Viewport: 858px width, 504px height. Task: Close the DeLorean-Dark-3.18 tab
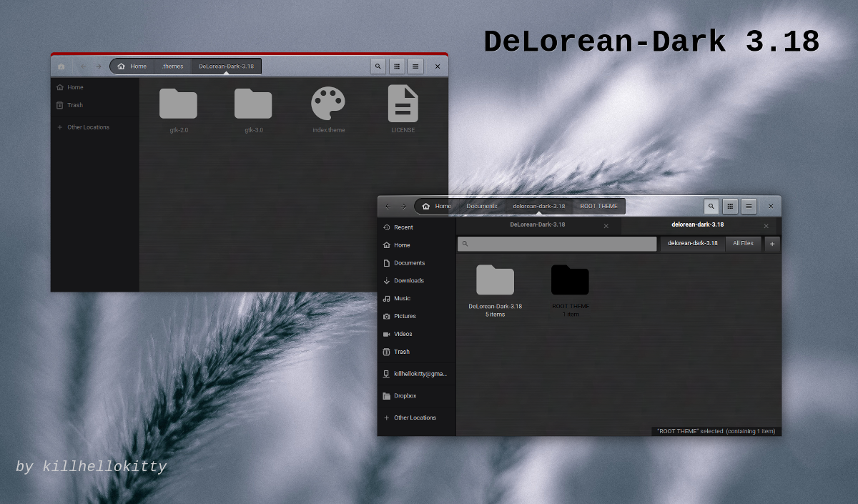pyautogui.click(x=606, y=226)
